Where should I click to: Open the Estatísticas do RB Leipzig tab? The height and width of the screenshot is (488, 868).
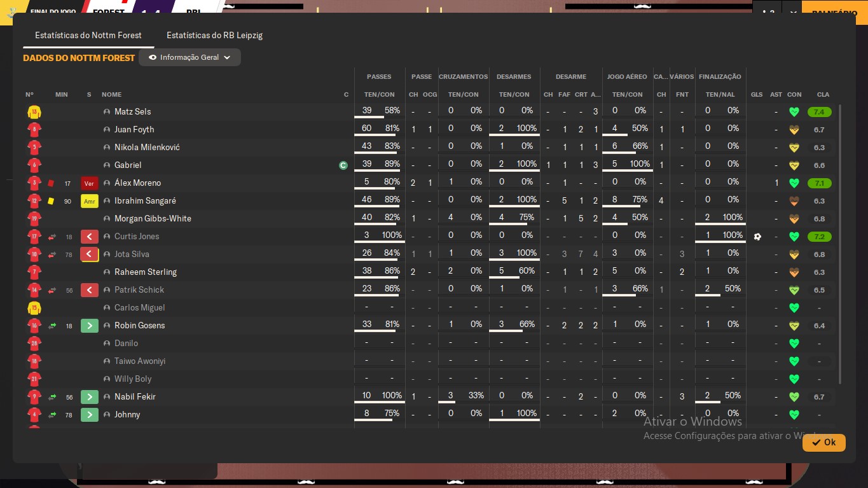click(214, 36)
